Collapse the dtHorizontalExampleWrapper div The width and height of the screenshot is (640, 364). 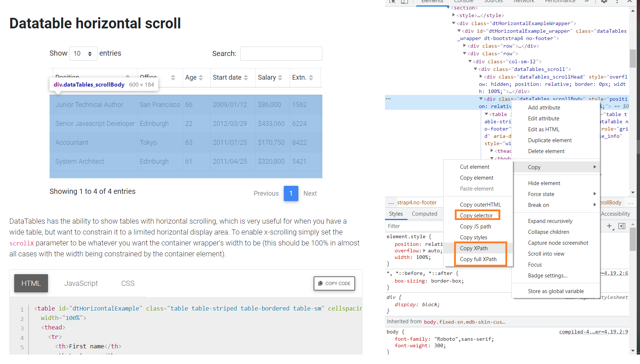(x=454, y=23)
